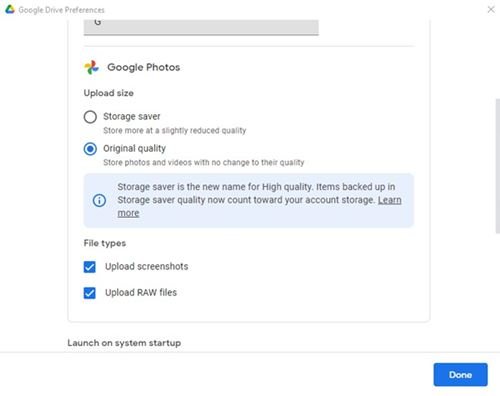Click the info icon in the blue notice

(99, 200)
